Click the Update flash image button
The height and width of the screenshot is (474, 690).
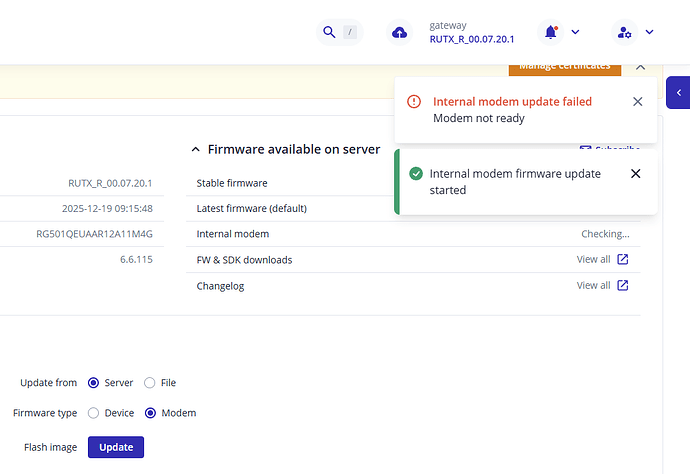point(116,447)
